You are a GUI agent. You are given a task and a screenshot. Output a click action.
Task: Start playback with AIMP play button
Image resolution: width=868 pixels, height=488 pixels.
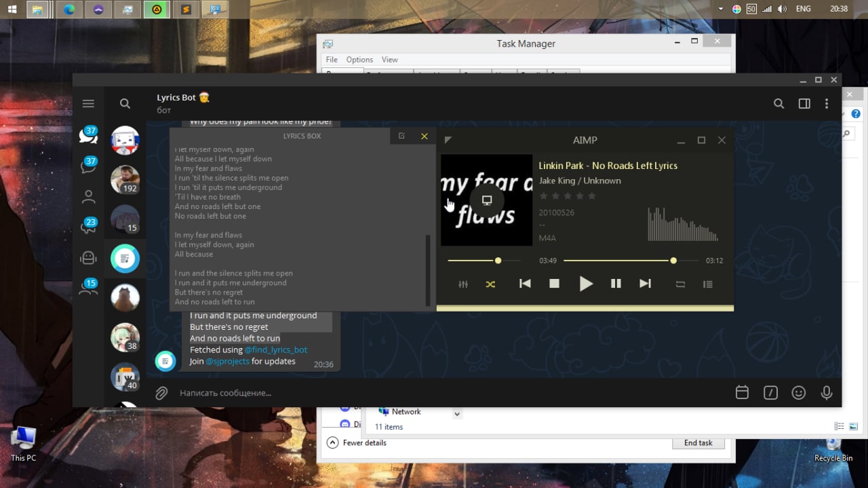[x=586, y=284]
